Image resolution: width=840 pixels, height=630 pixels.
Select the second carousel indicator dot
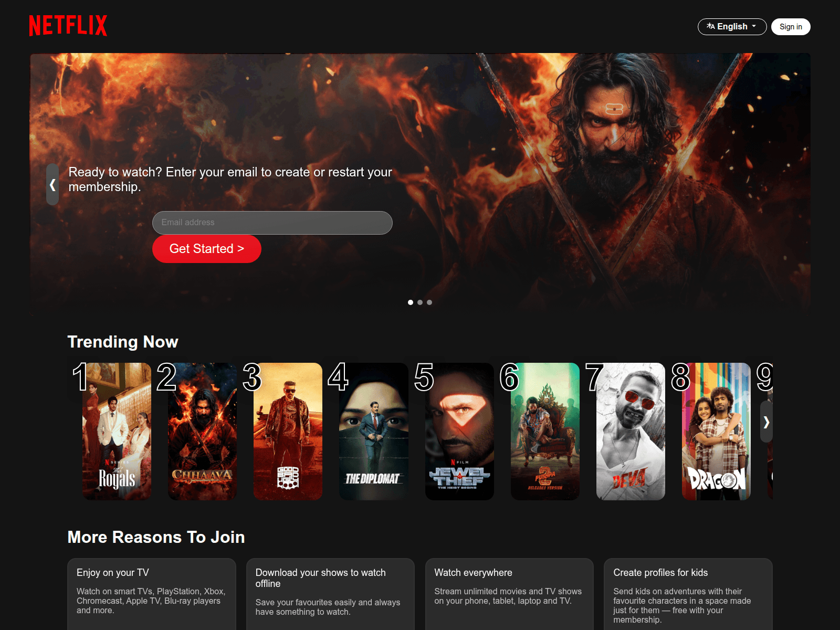pos(420,302)
